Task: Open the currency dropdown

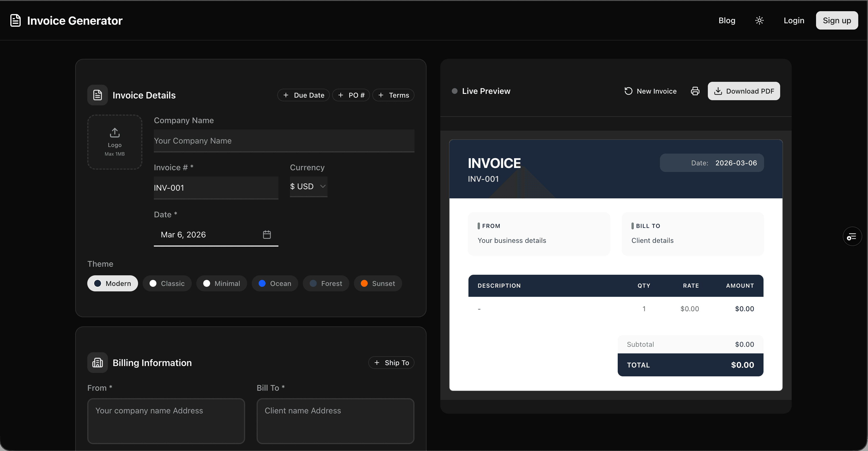Action: click(308, 186)
